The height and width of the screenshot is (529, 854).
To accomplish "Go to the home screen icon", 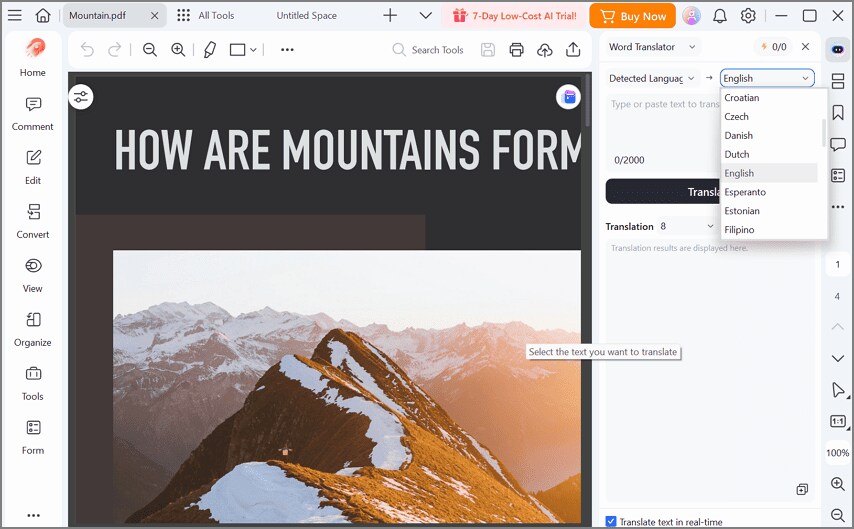I will click(x=42, y=15).
